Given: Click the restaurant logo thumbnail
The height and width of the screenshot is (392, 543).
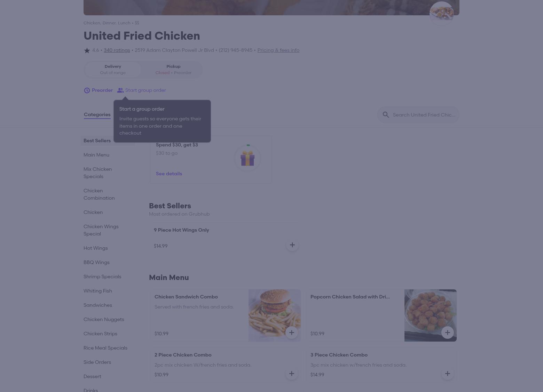Looking at the screenshot, I should [x=441, y=13].
